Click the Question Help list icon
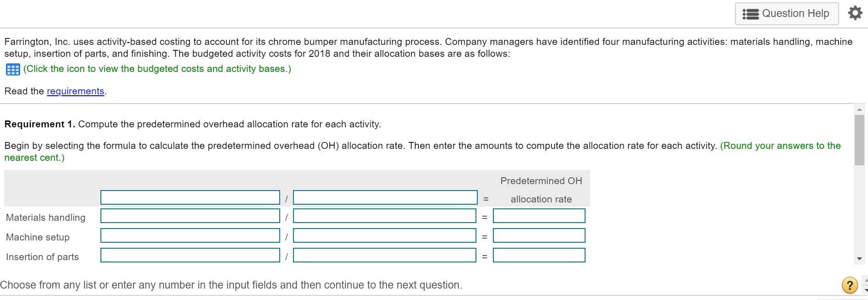 pyautogui.click(x=750, y=13)
